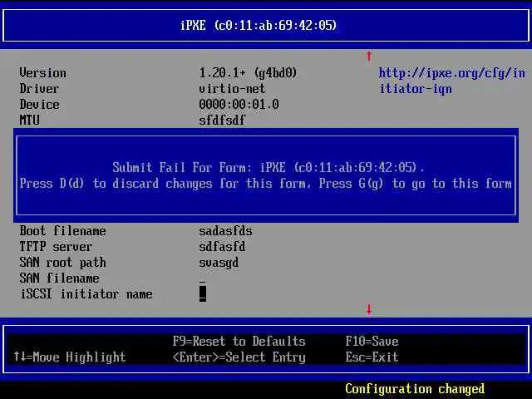The width and height of the screenshot is (532, 399).
Task: Select the MTU row label
Action: [30, 120]
